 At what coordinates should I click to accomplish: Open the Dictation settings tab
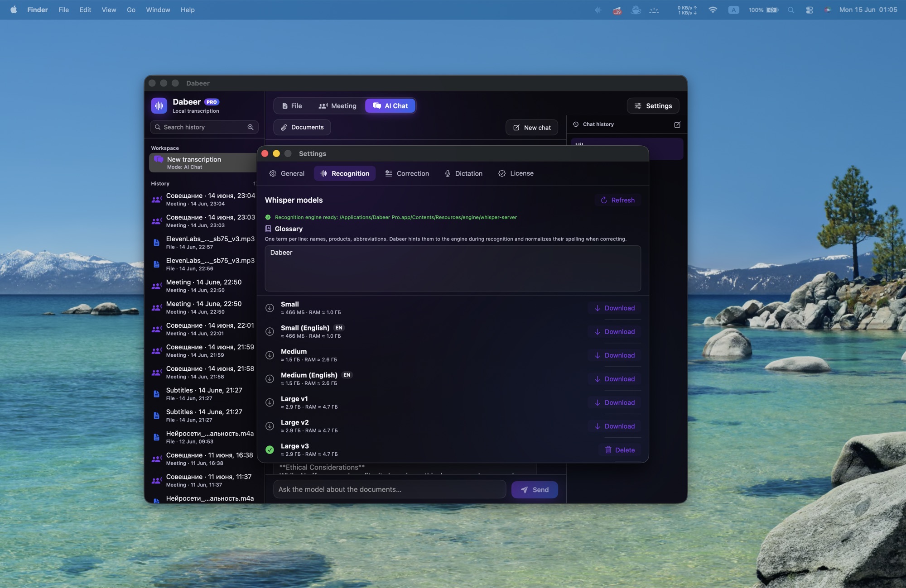[x=463, y=173]
